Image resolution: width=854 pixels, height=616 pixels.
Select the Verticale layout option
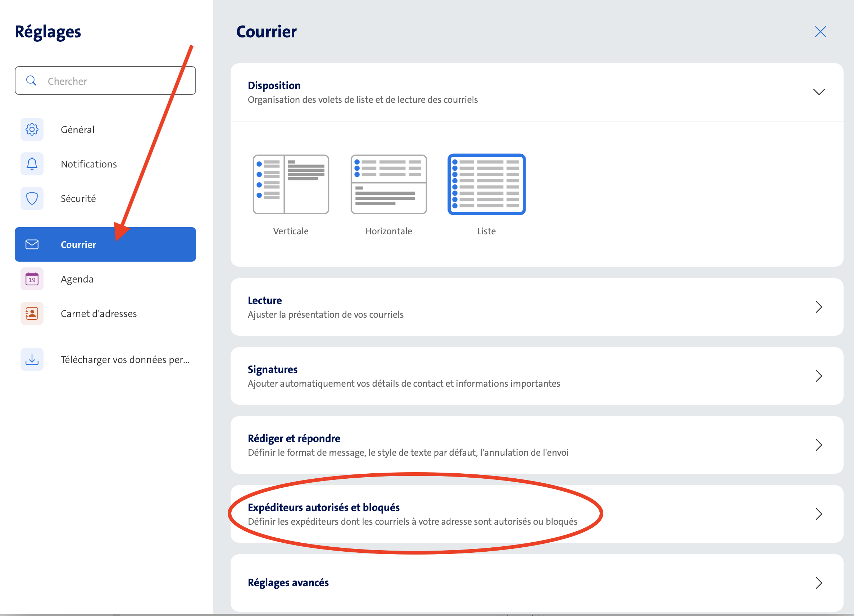[x=291, y=184]
